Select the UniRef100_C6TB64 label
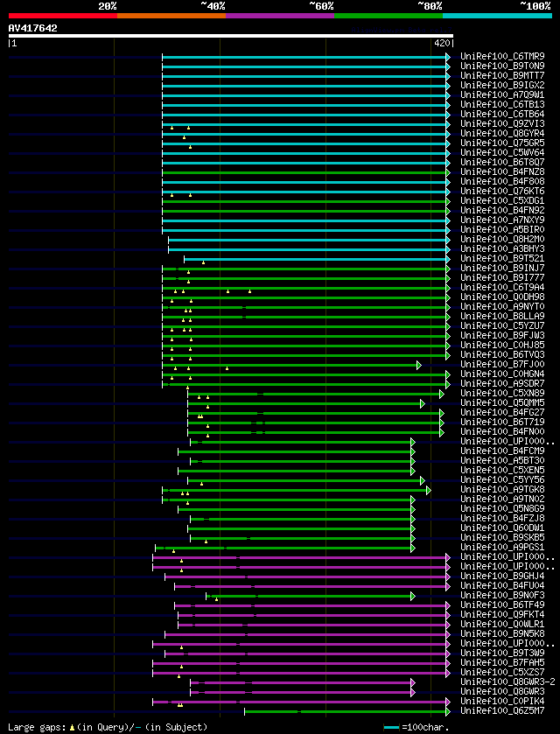560x734 pixels. (502, 115)
